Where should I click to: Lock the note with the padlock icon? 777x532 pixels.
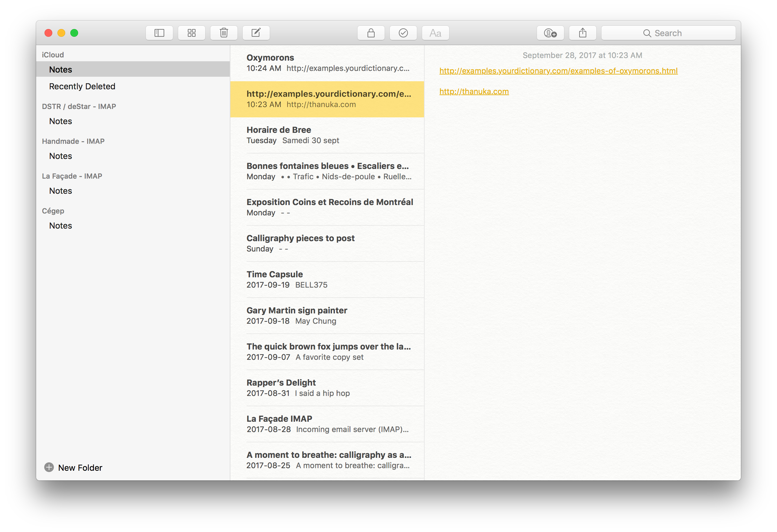pos(371,33)
